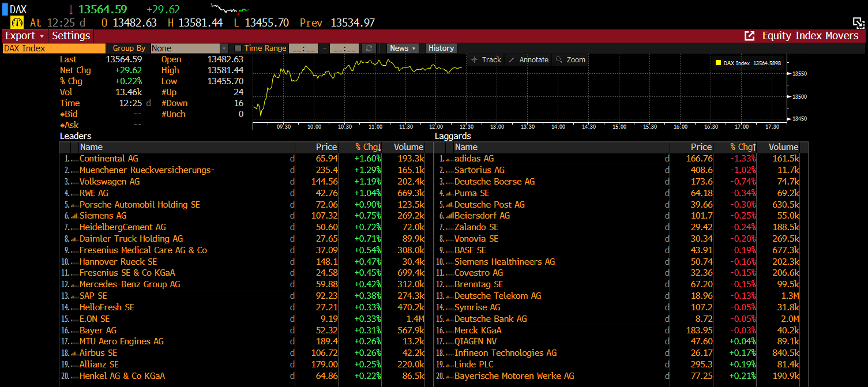Open Continental AG in the Leaders list
Image resolution: width=868 pixels, height=387 pixels.
(x=109, y=159)
